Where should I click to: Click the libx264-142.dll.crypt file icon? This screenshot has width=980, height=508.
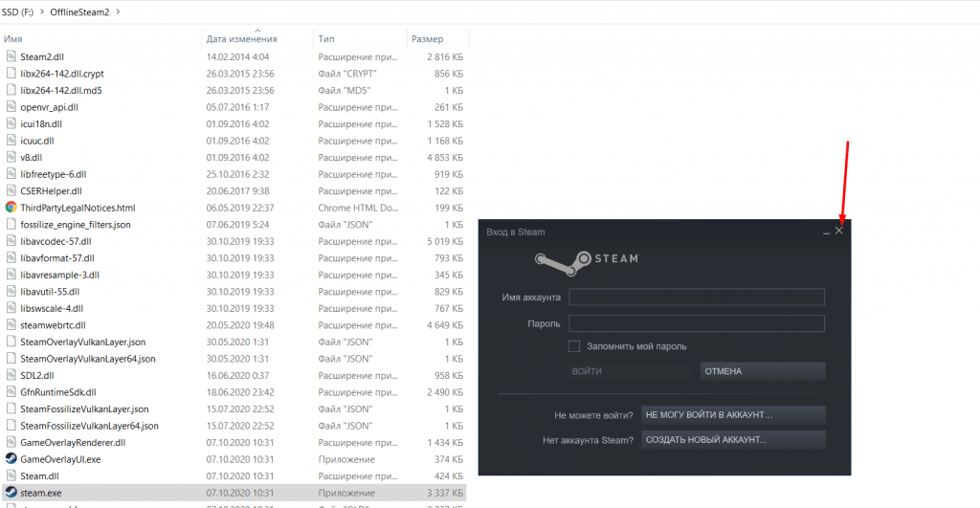pyautogui.click(x=11, y=74)
